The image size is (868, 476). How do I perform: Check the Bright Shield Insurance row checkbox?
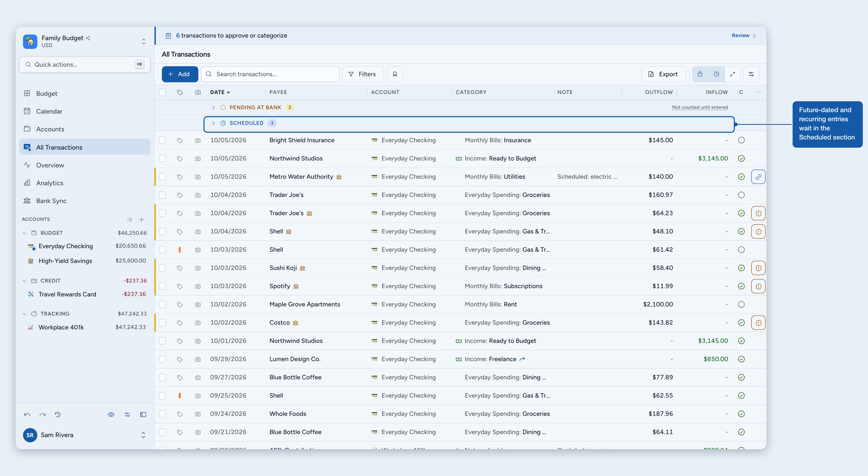[x=162, y=140]
